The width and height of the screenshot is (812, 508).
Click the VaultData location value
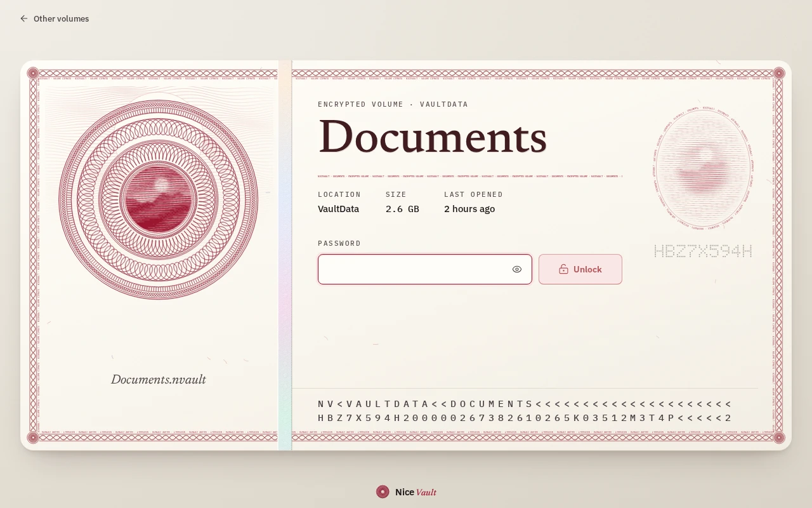[338, 209]
